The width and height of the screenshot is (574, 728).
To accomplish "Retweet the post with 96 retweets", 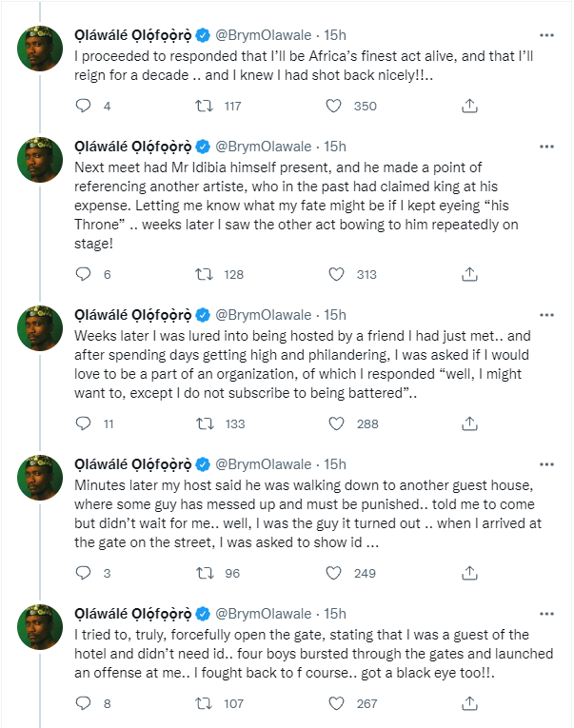I will (203, 574).
